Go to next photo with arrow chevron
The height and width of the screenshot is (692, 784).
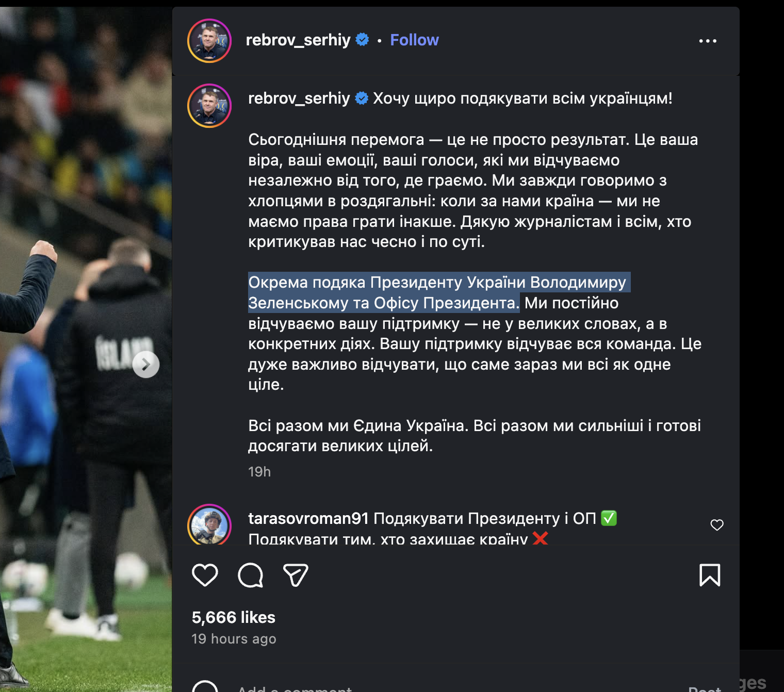click(146, 365)
